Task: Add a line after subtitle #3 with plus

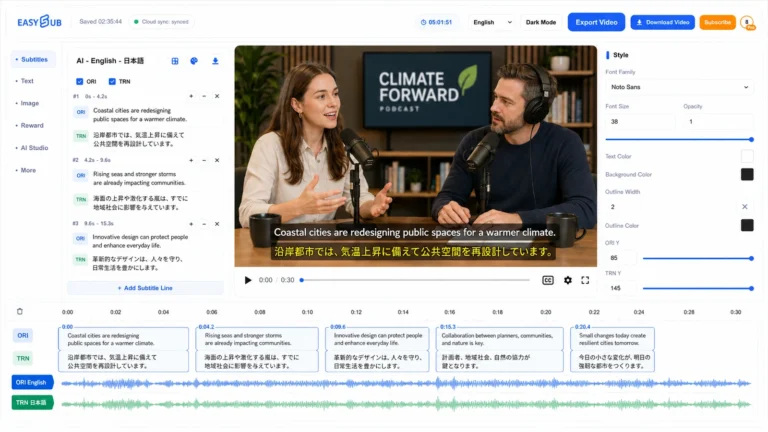Action: pos(191,224)
